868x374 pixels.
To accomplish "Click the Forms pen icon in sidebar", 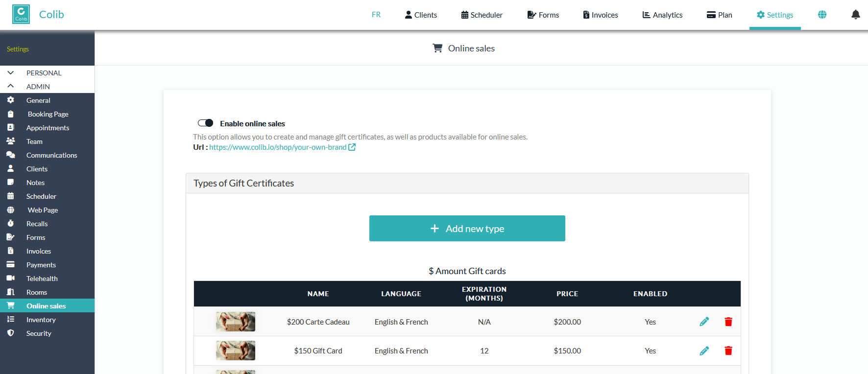I will [10, 237].
